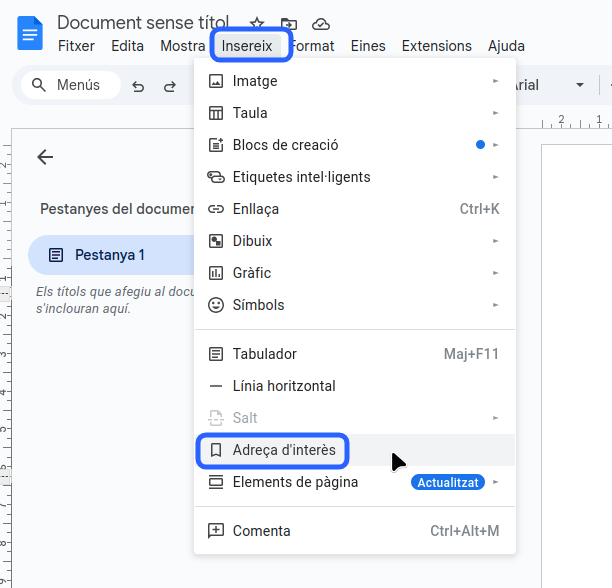Click the undo arrow in toolbar
This screenshot has height=588, width=612.
(138, 86)
